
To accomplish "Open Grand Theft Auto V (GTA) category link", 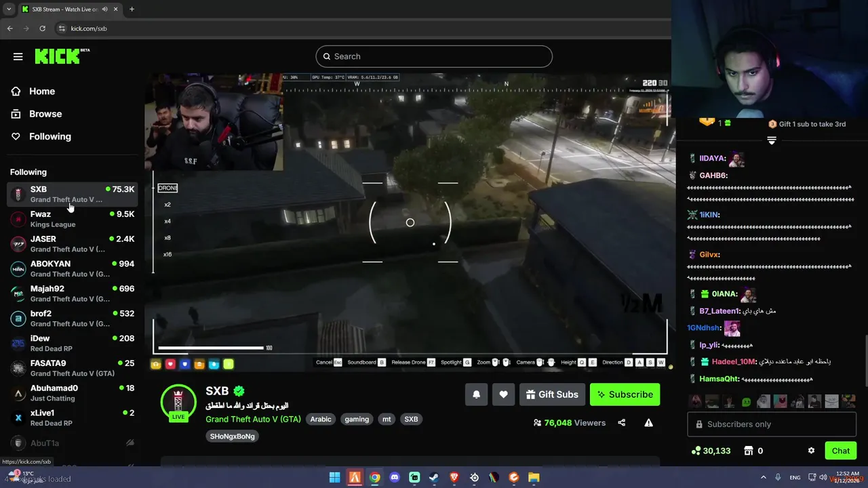I will 253,419.
